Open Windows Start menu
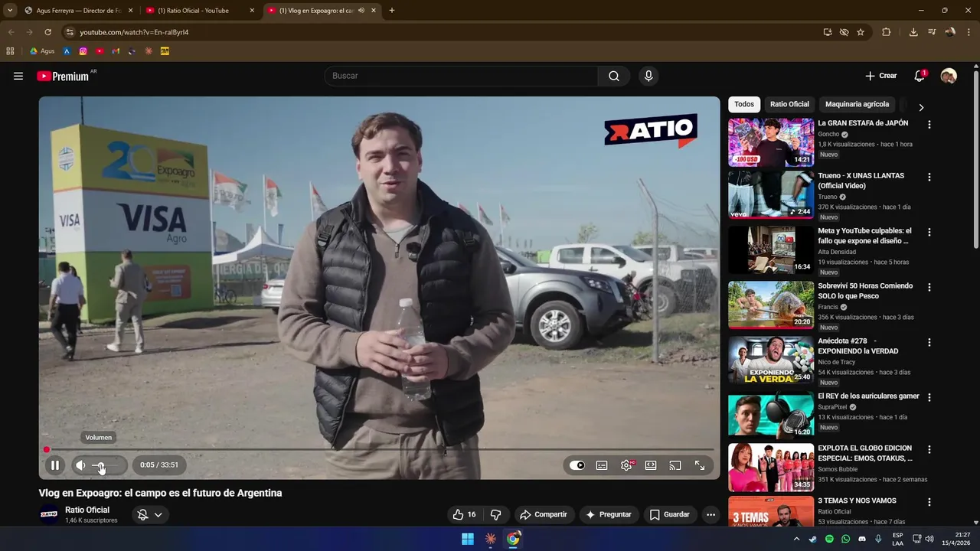Viewport: 980px width, 551px height. (468, 539)
